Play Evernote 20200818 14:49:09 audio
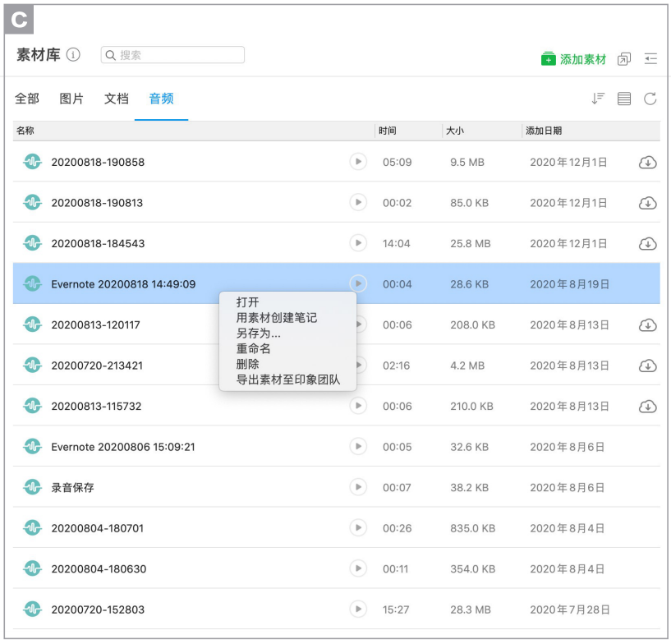 click(x=358, y=283)
